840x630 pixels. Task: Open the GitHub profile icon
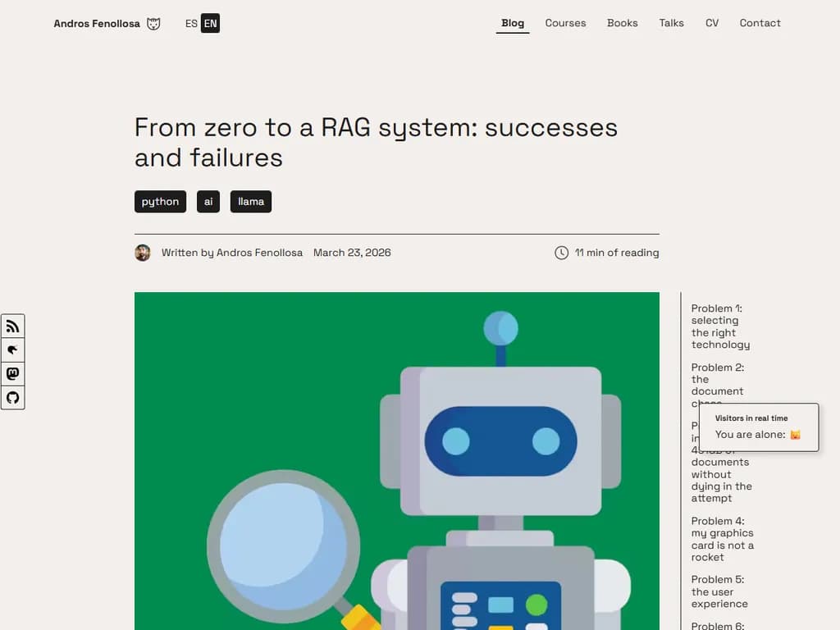tap(12, 398)
